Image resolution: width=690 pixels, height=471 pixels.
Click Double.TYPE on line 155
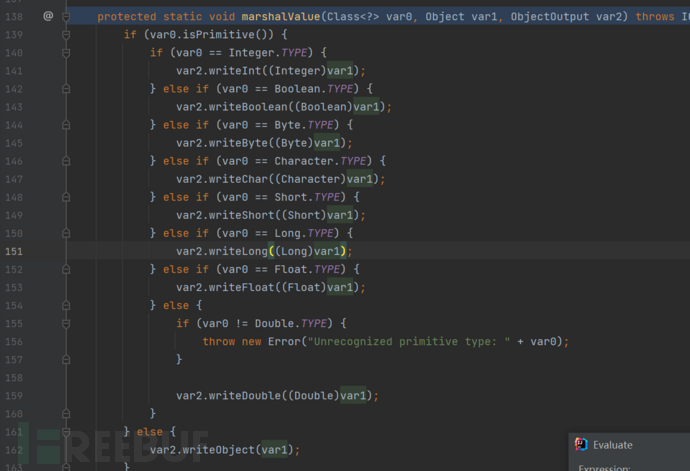291,324
